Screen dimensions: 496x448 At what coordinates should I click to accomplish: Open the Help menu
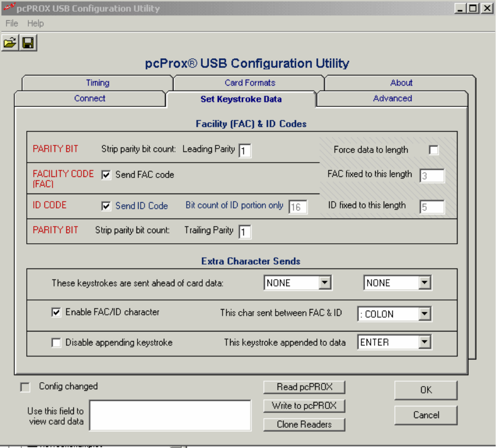(35, 24)
